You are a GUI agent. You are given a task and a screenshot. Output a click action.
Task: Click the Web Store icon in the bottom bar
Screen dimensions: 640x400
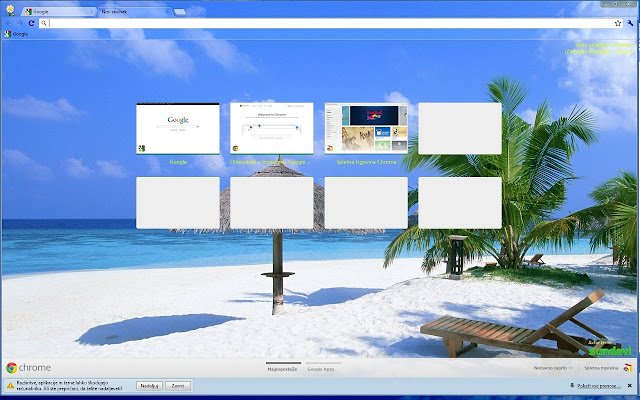(627, 368)
